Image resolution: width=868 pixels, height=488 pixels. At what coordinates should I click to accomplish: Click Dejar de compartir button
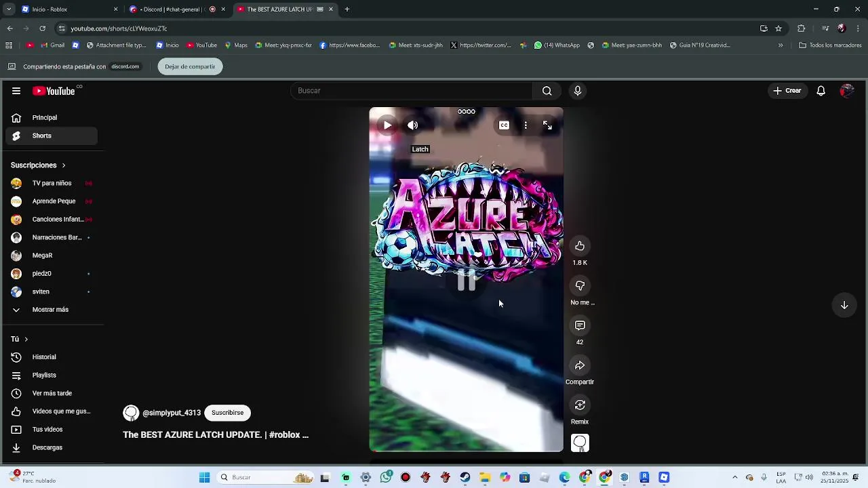[x=190, y=66]
